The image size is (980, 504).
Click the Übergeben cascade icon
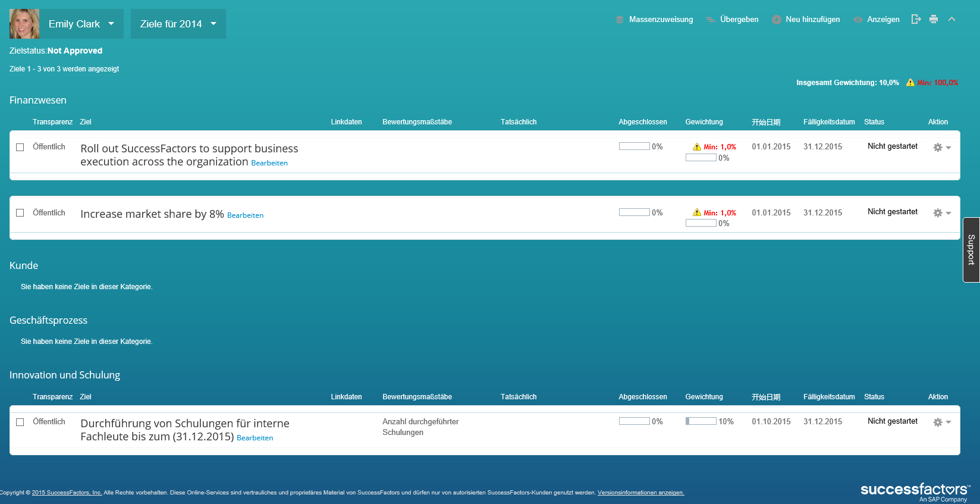coord(710,20)
